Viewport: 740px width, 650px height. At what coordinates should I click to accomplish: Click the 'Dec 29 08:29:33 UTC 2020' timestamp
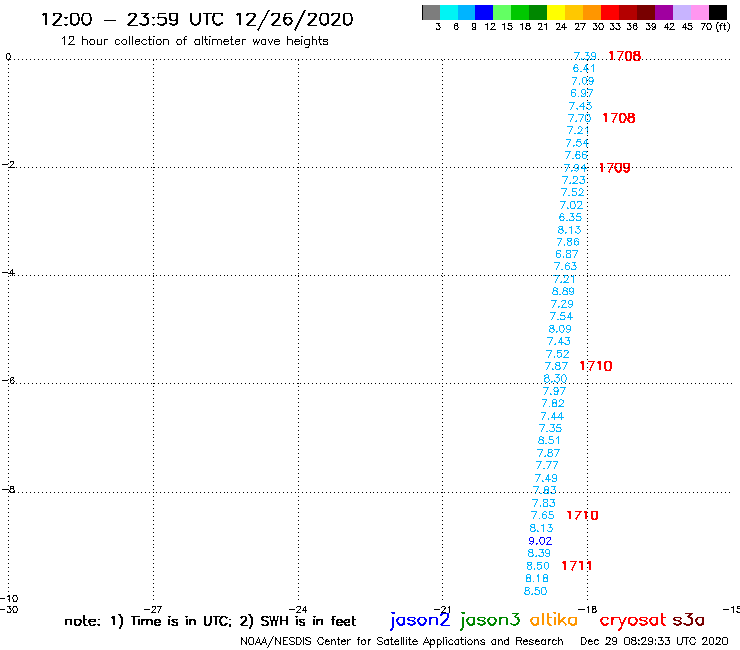pos(654,641)
